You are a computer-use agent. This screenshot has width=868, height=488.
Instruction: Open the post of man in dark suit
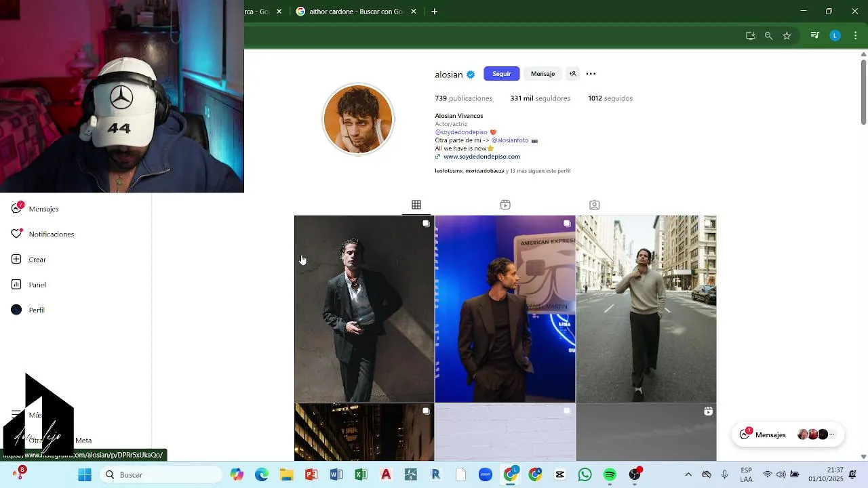tap(364, 309)
